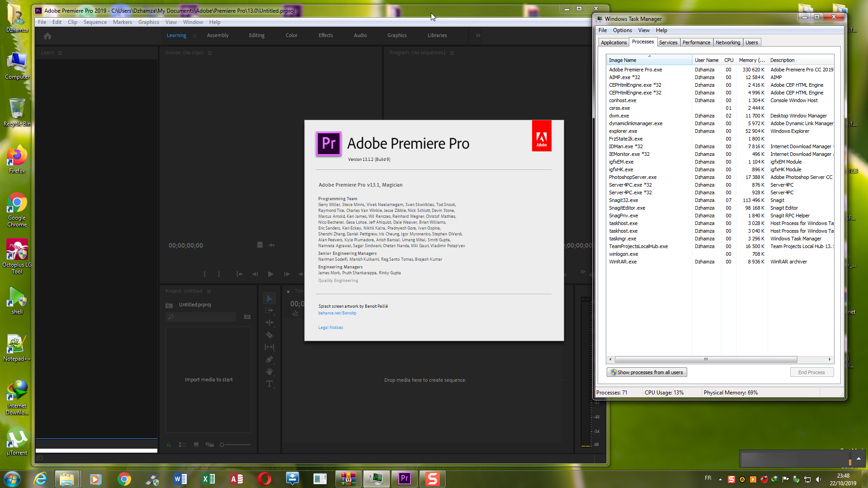
Task: Play the Source monitor
Action: [270, 274]
